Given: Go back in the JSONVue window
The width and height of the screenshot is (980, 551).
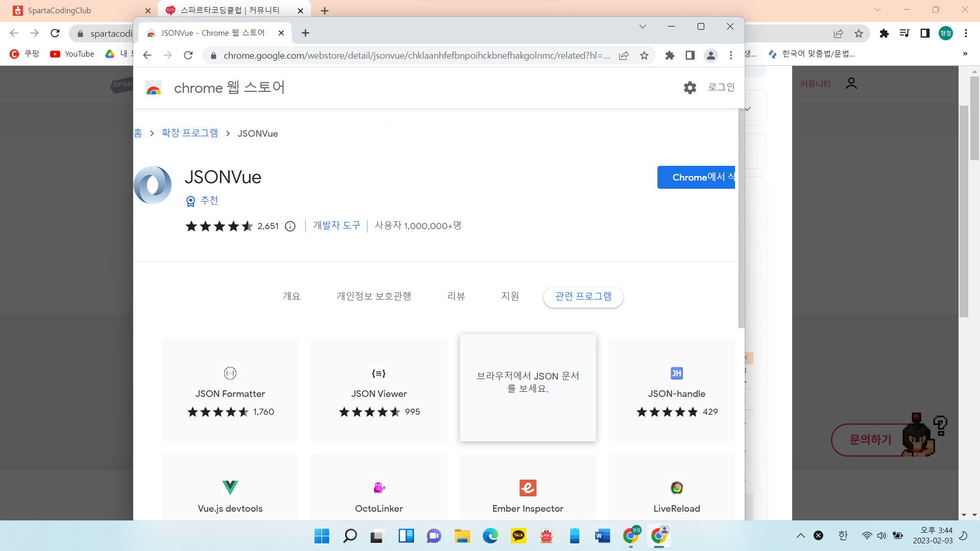Looking at the screenshot, I should point(147,56).
